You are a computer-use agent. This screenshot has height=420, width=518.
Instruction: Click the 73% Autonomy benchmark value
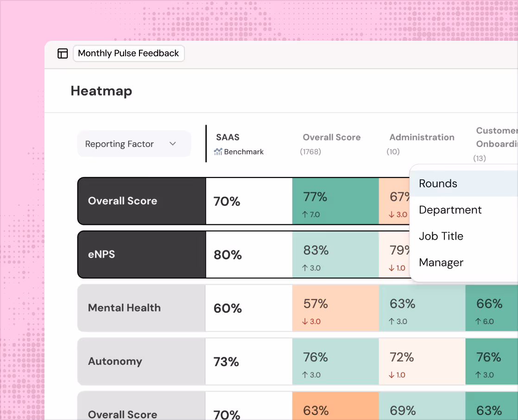coord(226,362)
